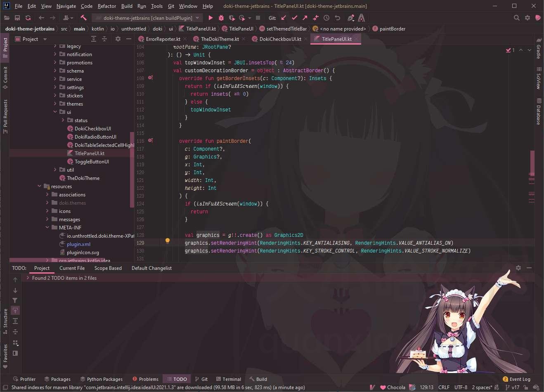Toggle the Database tool window button

click(539, 111)
